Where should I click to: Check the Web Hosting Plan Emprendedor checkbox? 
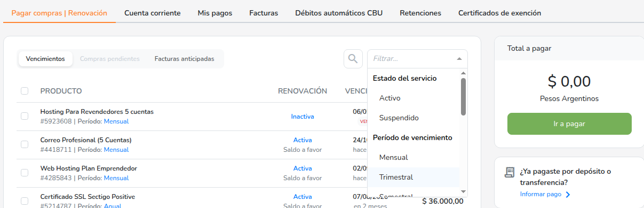25,173
